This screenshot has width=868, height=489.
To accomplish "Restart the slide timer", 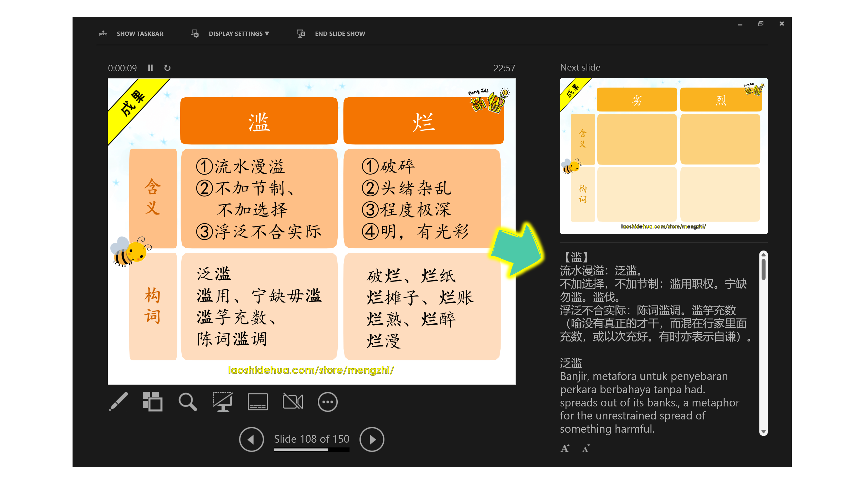I will (167, 68).
